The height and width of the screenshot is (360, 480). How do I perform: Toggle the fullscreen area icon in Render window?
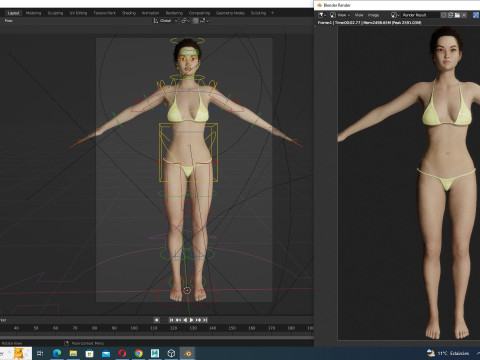[x=476, y=15]
